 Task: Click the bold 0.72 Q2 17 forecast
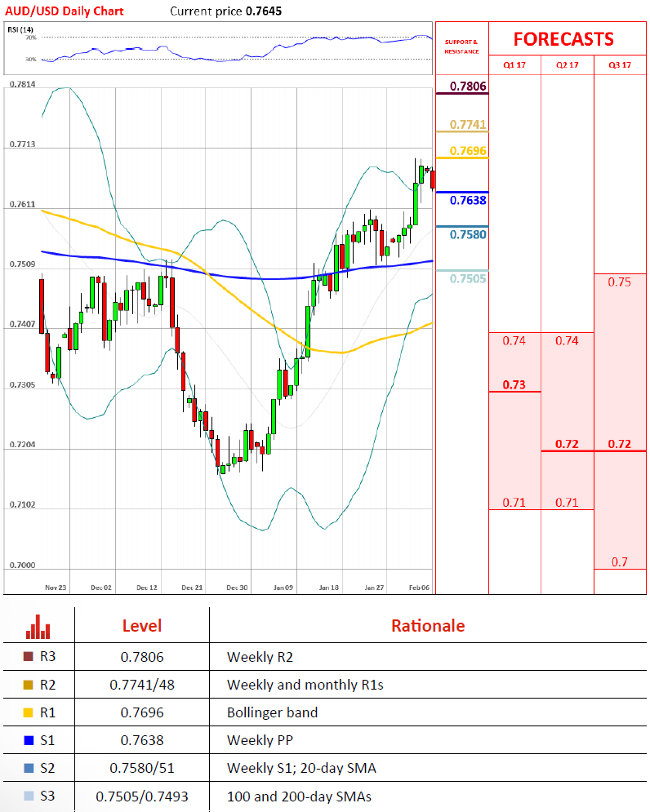567,444
